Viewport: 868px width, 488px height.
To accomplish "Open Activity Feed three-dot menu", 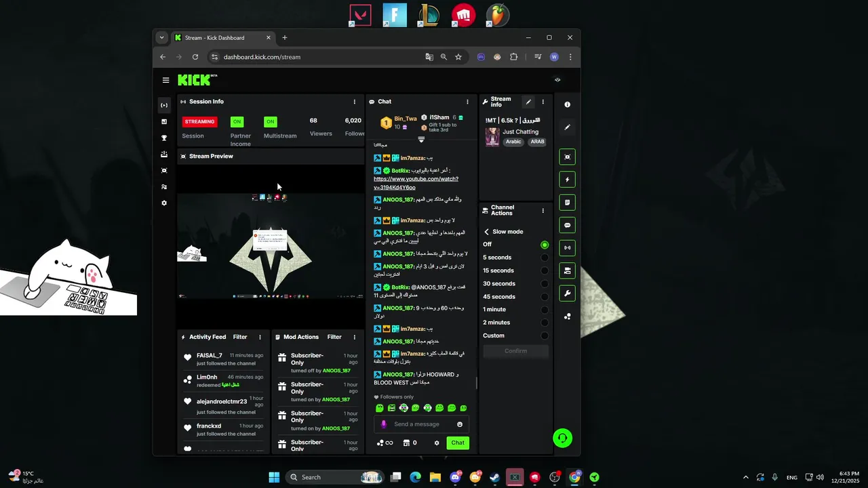I will 260,337.
